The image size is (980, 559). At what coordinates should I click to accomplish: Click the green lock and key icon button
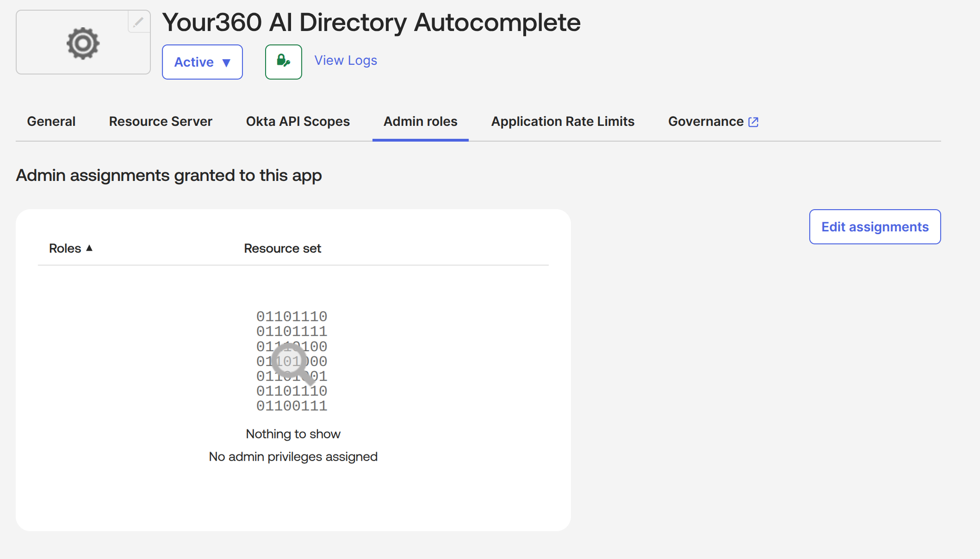point(283,62)
